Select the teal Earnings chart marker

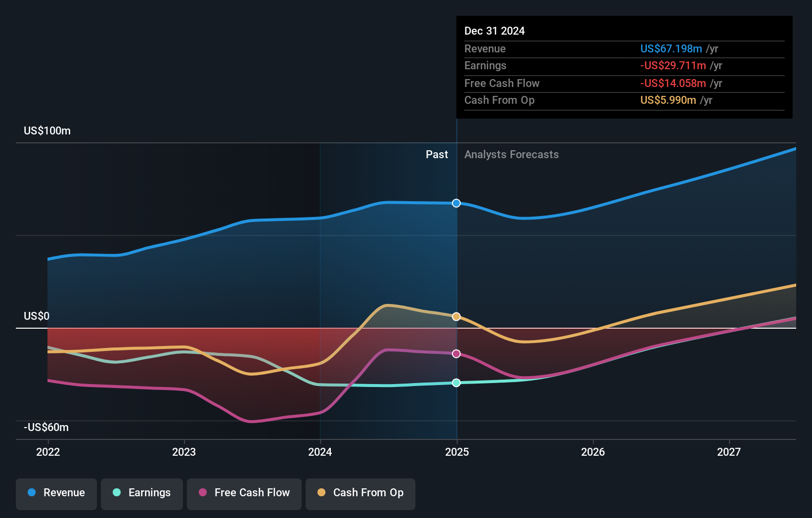tap(456, 382)
